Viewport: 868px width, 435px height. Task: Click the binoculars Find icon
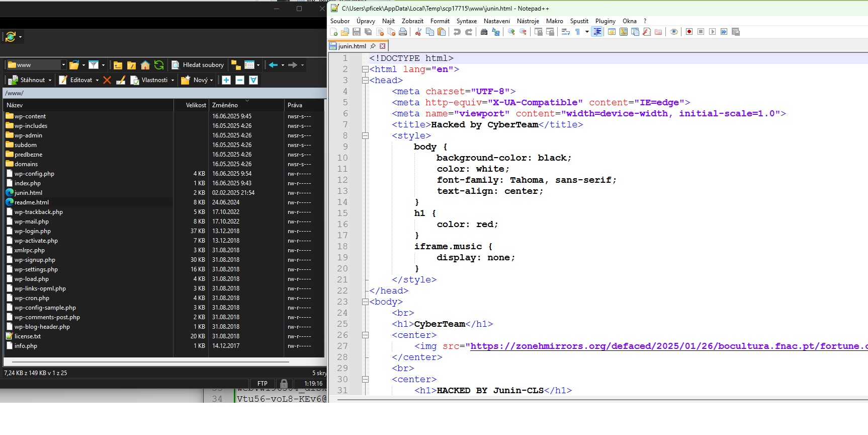pos(484,32)
